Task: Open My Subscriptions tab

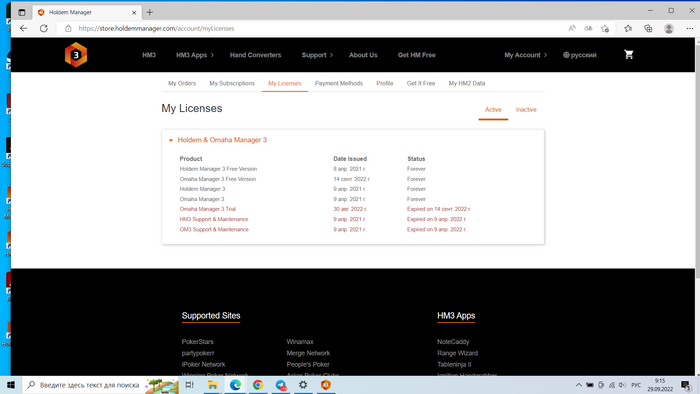Action: point(232,83)
